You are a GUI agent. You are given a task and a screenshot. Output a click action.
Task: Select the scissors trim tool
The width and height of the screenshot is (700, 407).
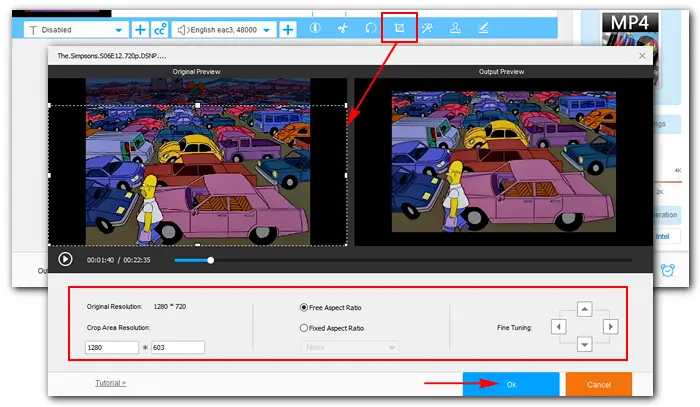tap(342, 29)
